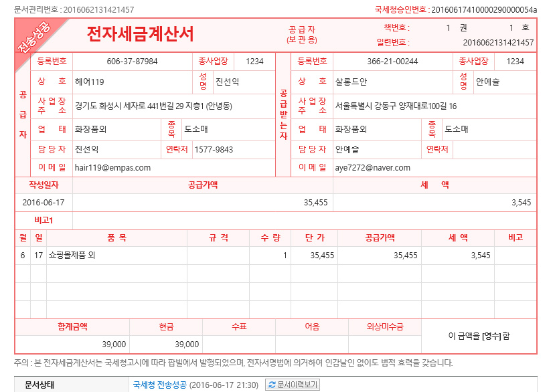Select the 작성일자 date 2016-06-17

point(44,203)
